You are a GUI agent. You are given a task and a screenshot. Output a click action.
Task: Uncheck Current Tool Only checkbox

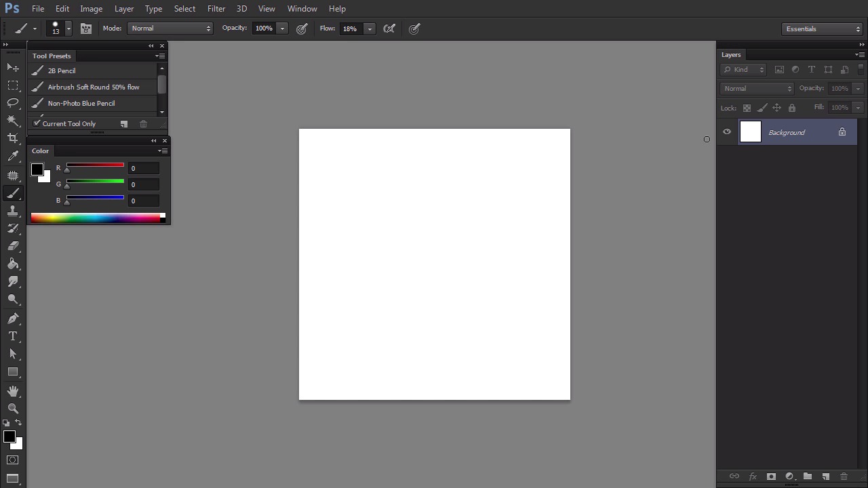click(37, 123)
